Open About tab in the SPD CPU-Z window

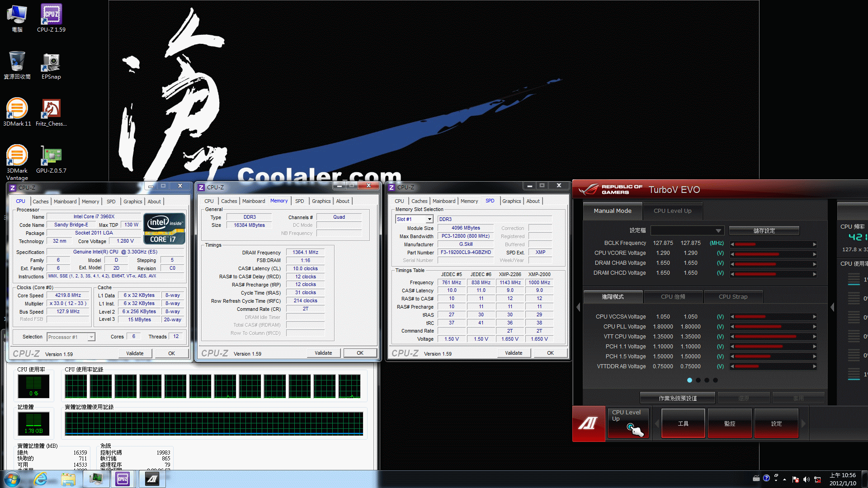533,201
